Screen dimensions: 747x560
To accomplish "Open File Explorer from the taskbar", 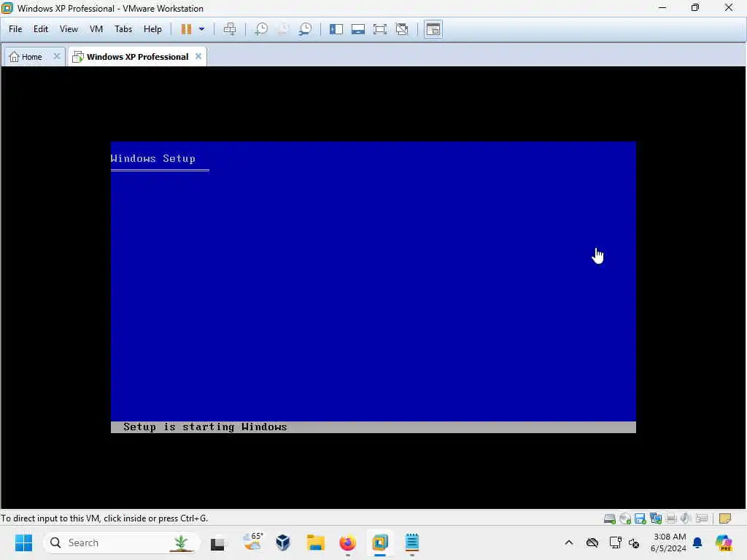I will point(315,542).
